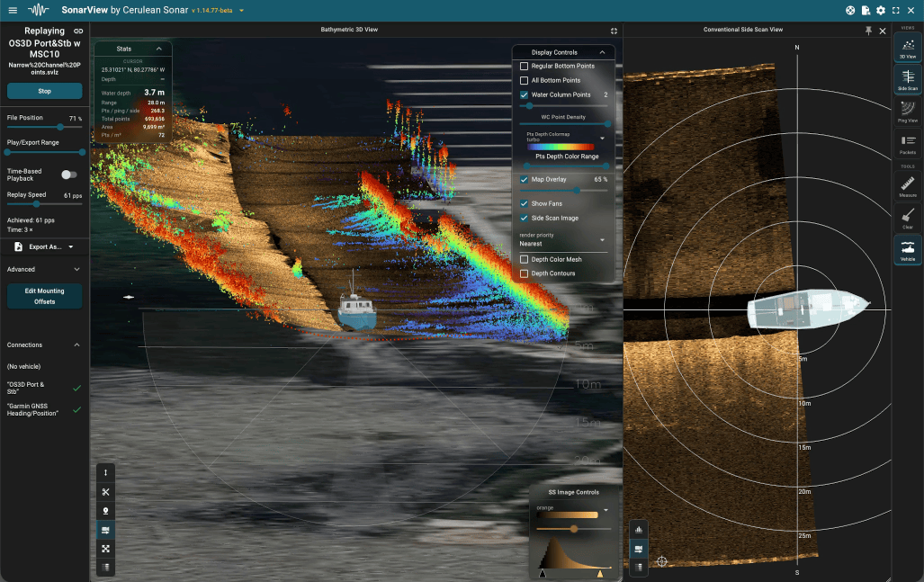Click the (No vehicle) connection entry

(x=24, y=366)
